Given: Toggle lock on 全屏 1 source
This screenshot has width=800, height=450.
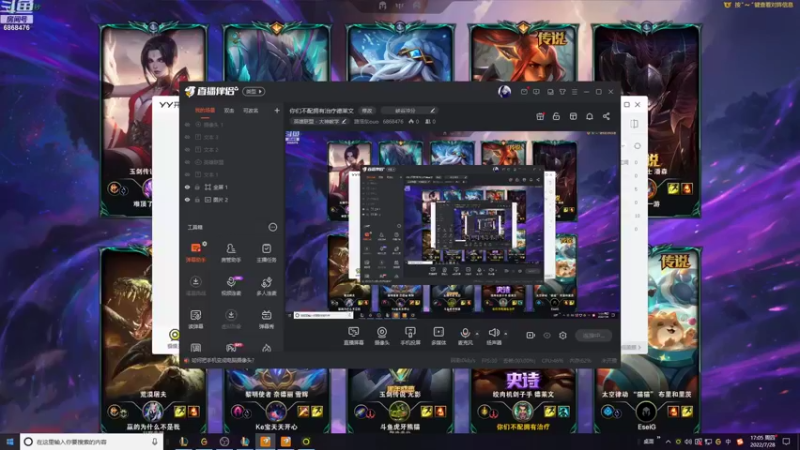Looking at the screenshot, I should pos(197,187).
